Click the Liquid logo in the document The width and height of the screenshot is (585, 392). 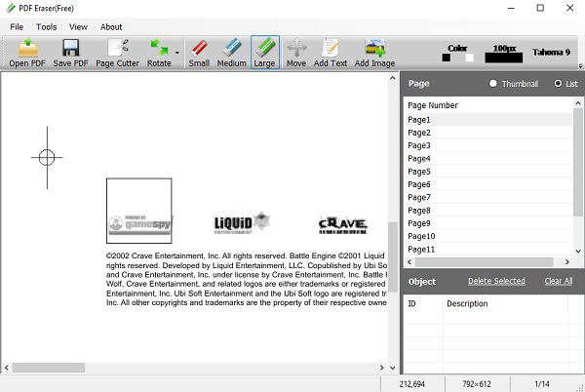click(242, 223)
